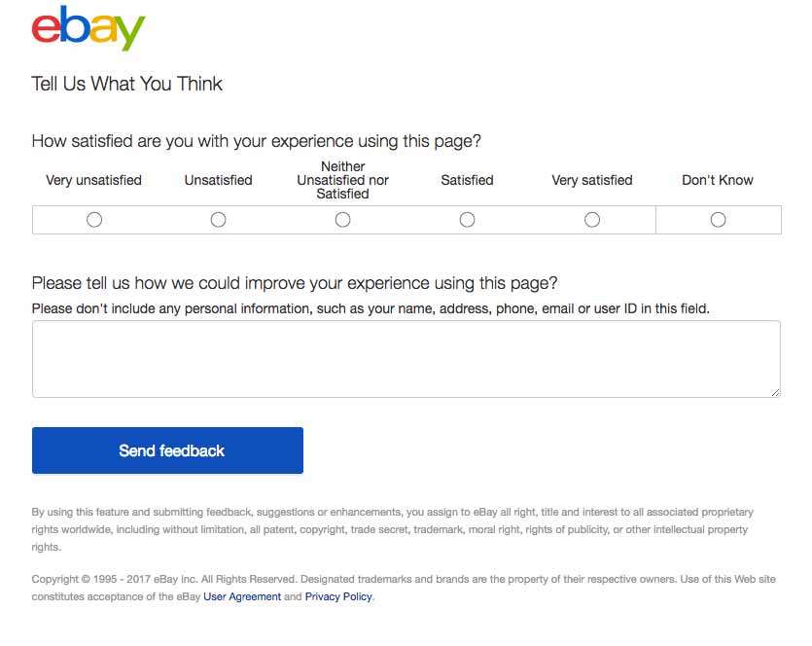The width and height of the screenshot is (812, 646).
Task: Mark the Satisfied radio button
Action: pos(467,220)
